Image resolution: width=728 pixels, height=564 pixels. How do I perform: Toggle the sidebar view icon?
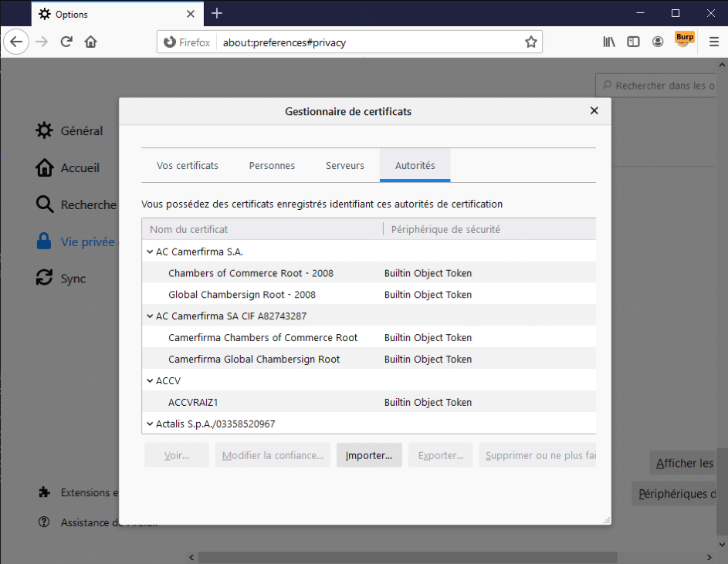point(633,42)
